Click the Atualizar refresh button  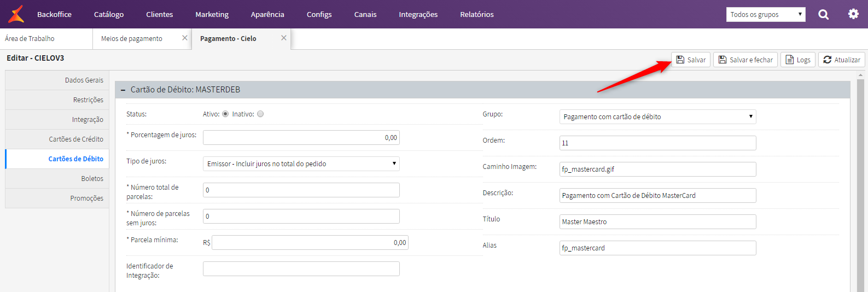click(842, 60)
